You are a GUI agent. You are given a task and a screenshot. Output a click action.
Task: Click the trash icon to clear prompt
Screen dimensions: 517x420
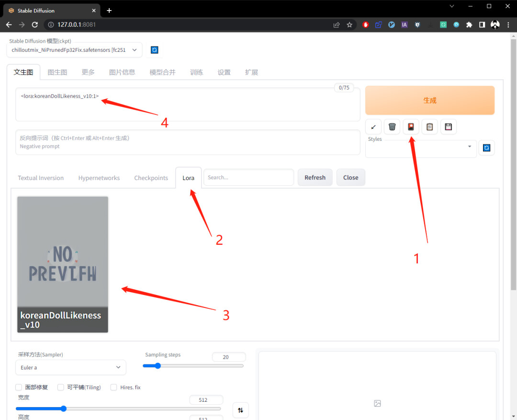(392, 127)
